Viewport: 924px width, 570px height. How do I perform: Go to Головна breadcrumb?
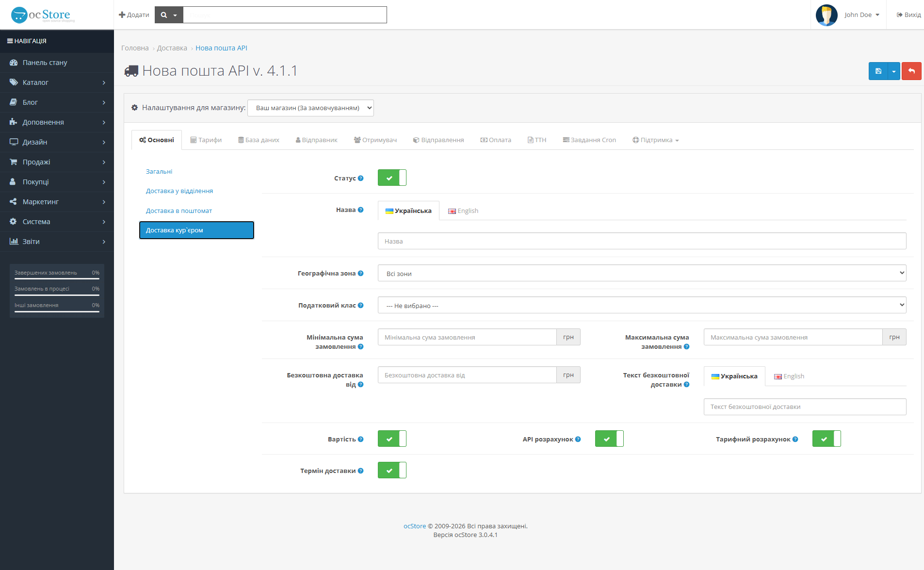[x=135, y=48]
